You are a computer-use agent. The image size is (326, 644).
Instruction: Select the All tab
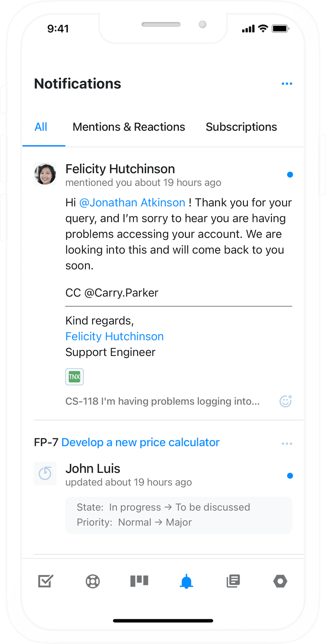coord(41,127)
